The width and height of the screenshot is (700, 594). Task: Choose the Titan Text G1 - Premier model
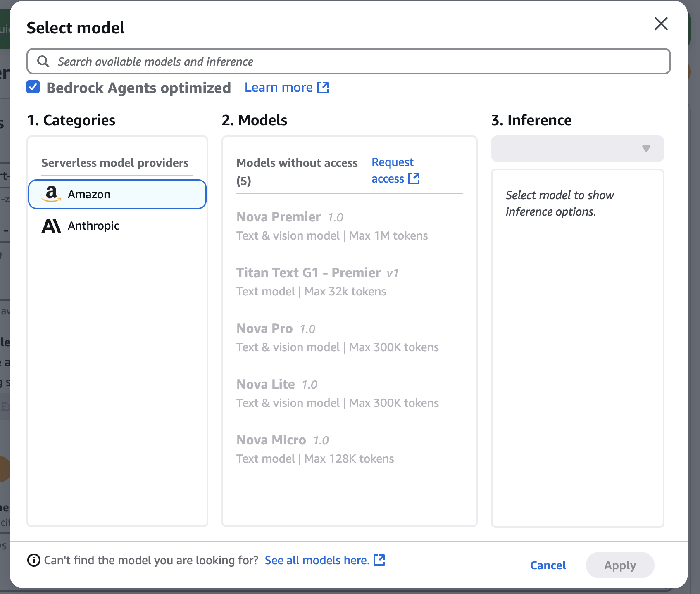[x=349, y=282]
